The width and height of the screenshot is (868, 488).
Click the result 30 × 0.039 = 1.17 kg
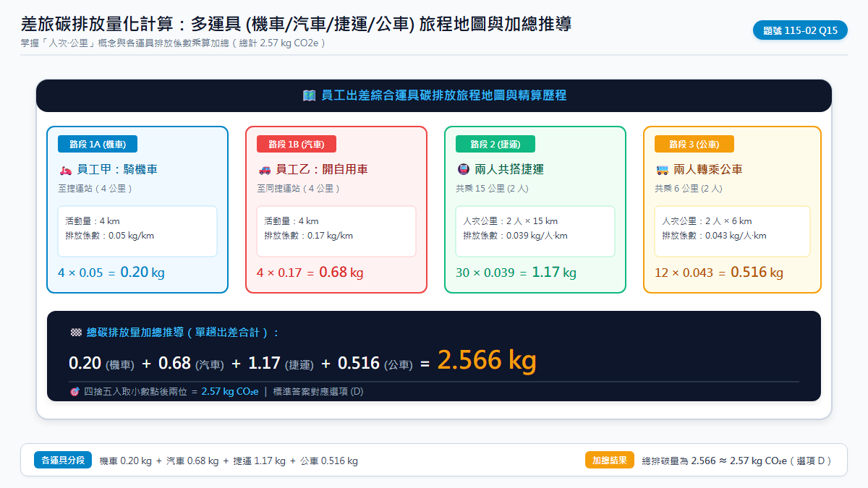pyautogui.click(x=516, y=273)
